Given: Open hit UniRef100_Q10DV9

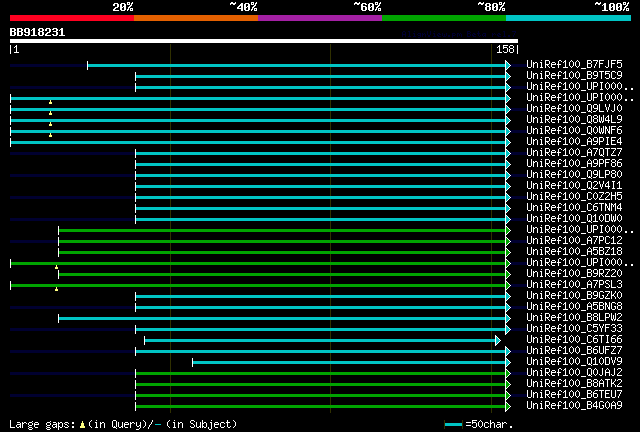Looking at the screenshot, I should tap(574, 362).
